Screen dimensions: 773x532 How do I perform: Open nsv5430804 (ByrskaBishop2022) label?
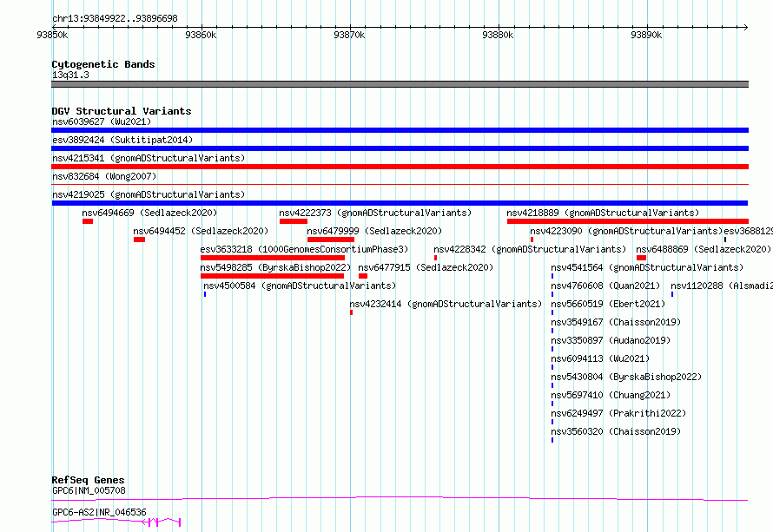point(626,377)
